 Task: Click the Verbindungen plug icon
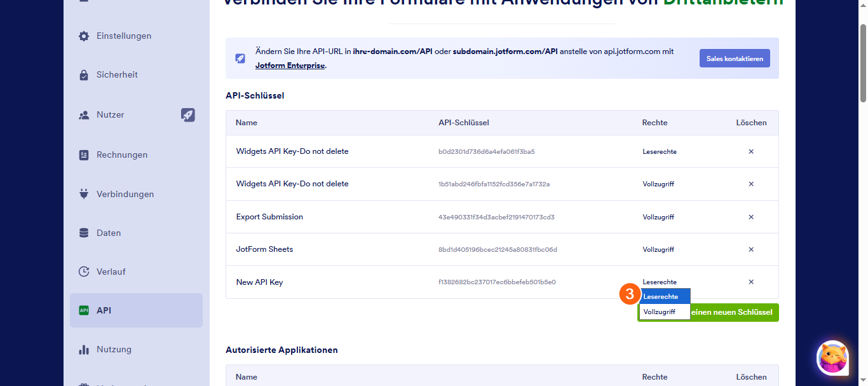point(84,194)
